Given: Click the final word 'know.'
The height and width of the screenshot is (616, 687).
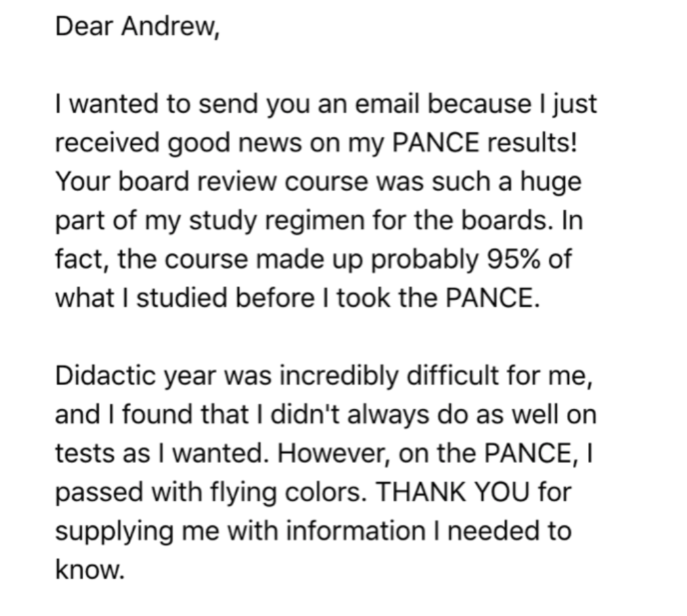Looking at the screenshot, I should point(90,570).
